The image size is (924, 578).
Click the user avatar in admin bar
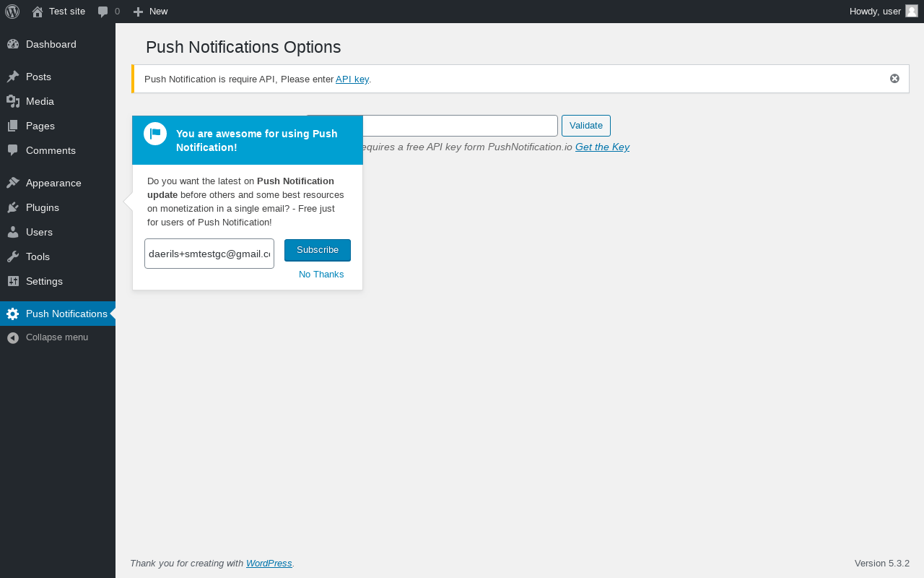(912, 11)
